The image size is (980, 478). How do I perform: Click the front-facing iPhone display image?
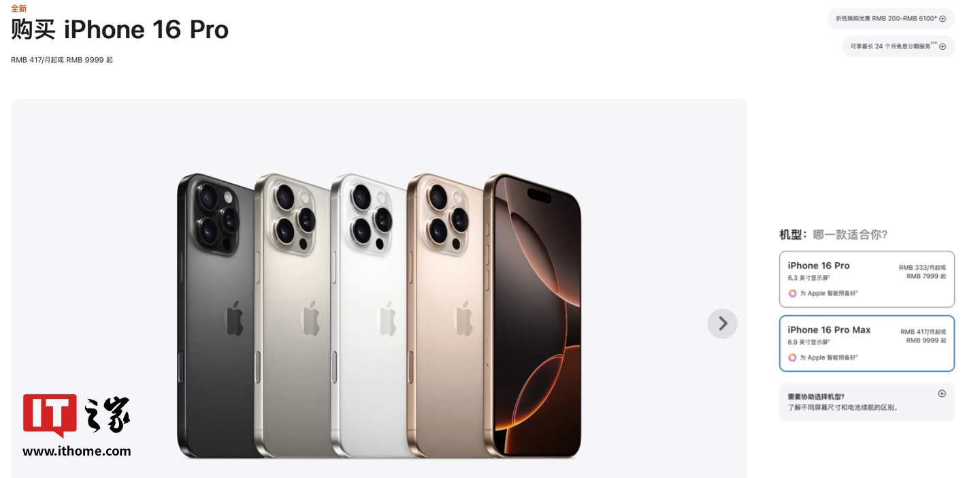pyautogui.click(x=533, y=315)
